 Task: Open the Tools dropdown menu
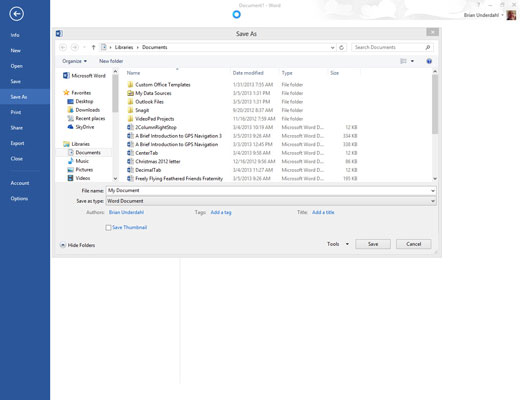338,244
